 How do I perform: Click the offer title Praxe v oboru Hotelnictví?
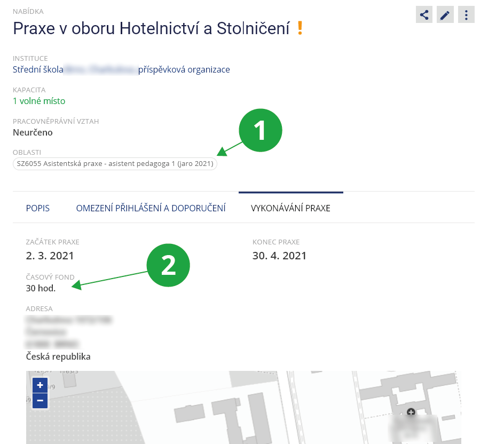151,28
